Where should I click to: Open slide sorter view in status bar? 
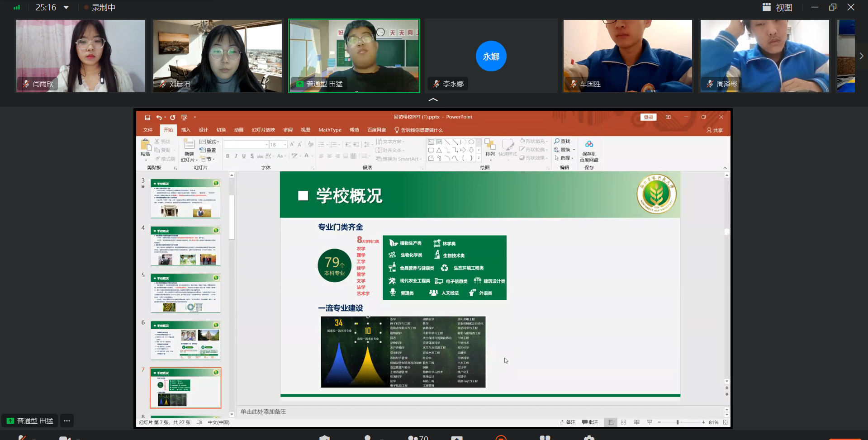624,422
